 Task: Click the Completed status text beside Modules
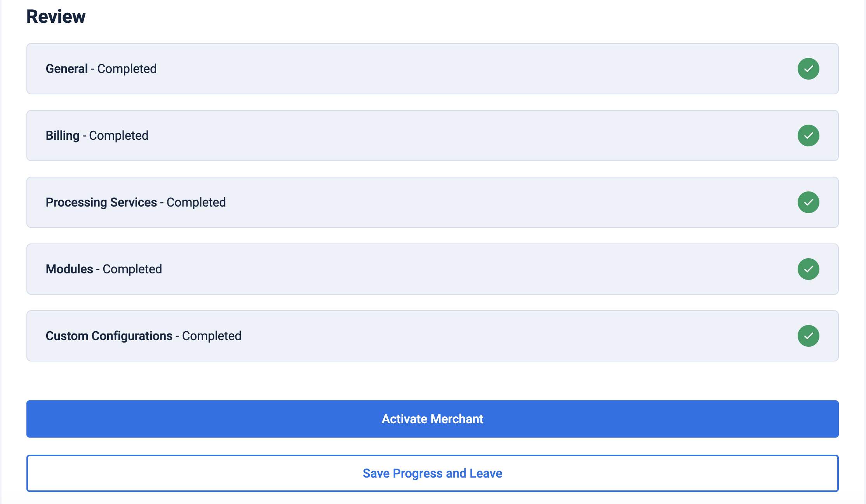pos(132,269)
